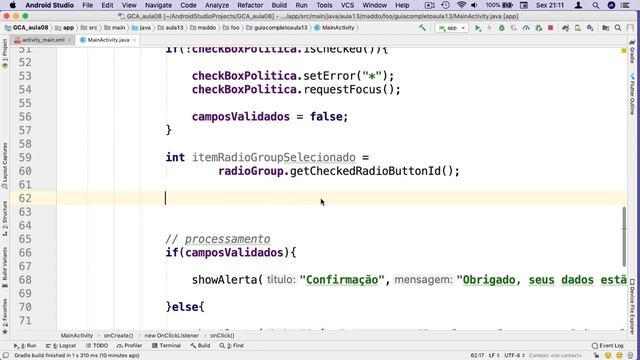The image size is (640, 360).
Task: Click the java folder in navigation bar
Action: [x=141, y=28]
